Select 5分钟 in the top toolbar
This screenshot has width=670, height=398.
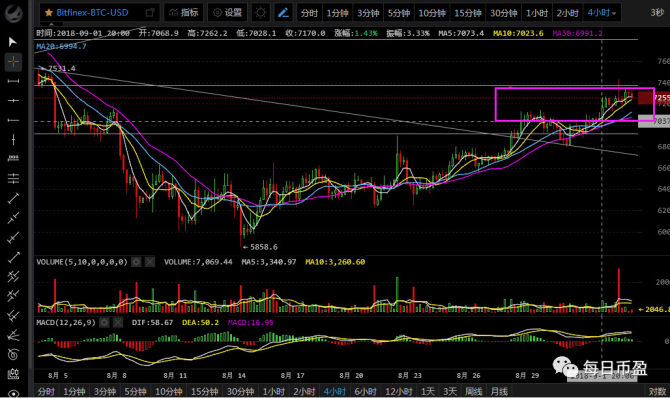click(398, 13)
